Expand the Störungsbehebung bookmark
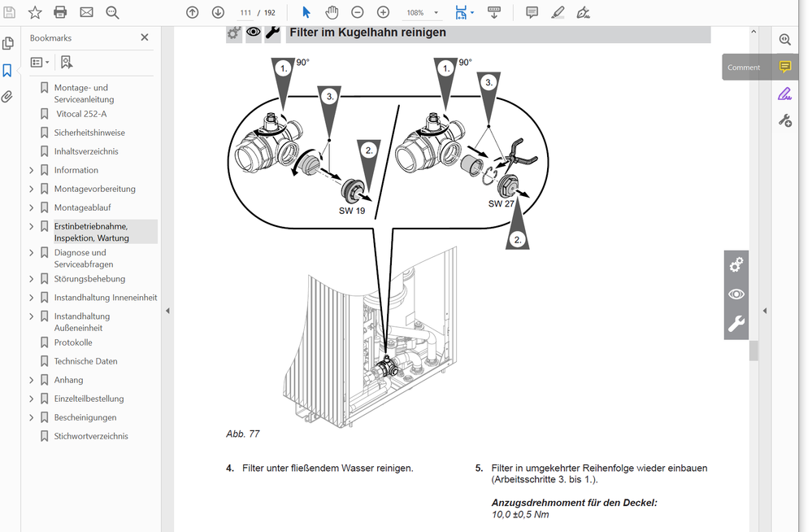This screenshot has width=812, height=532. coord(32,279)
